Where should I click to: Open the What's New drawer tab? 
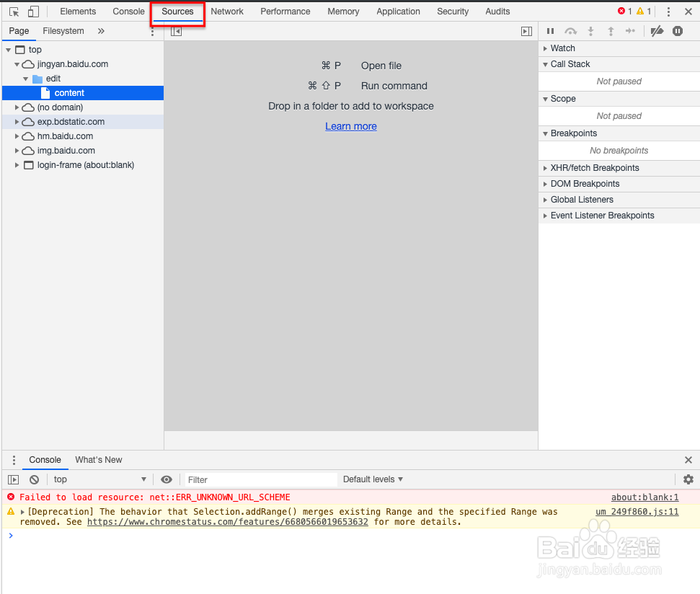99,460
